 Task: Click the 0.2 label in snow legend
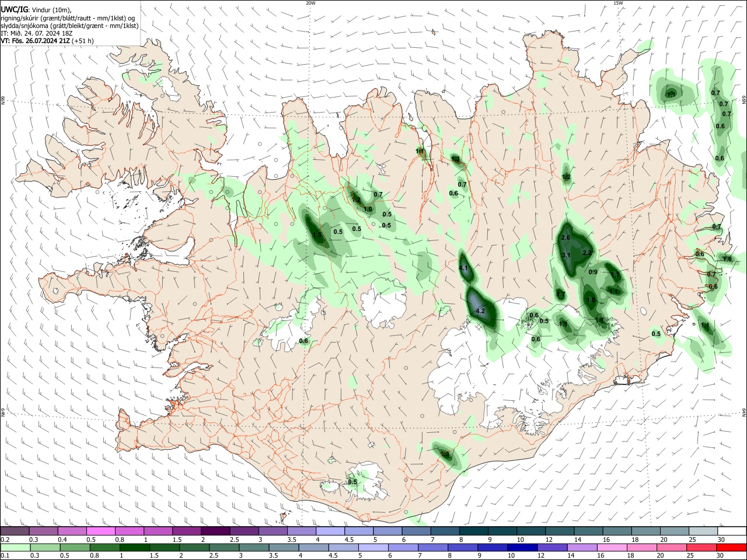pos(5,540)
